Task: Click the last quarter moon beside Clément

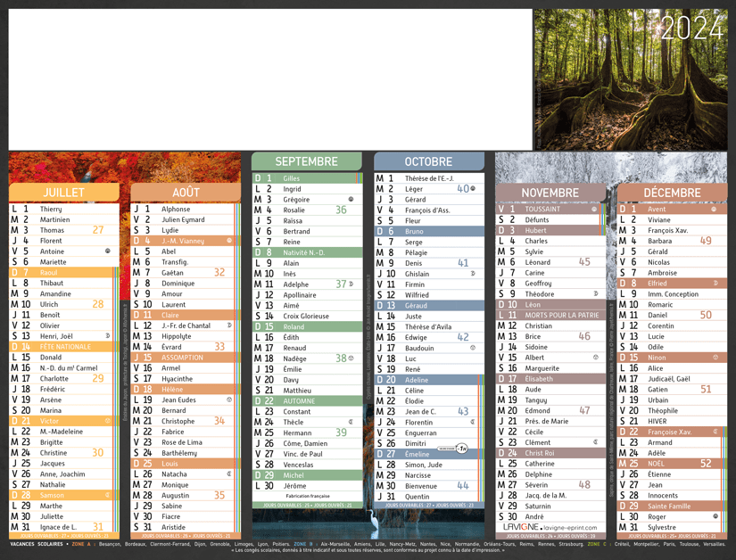Action: 595,442
